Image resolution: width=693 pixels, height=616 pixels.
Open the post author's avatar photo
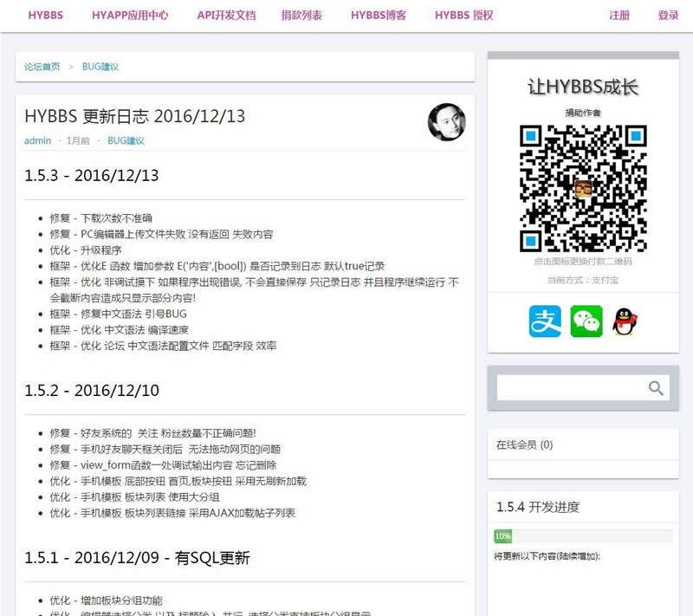coord(447,122)
